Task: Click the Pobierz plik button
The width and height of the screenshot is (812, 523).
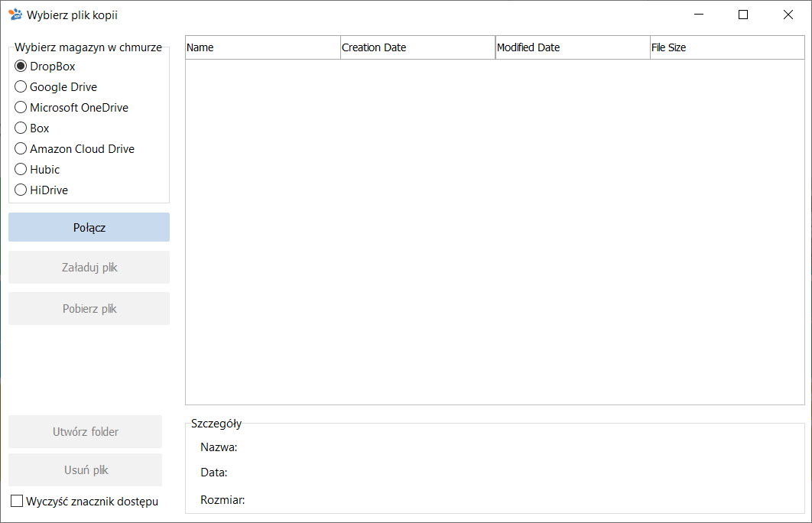Action: coord(89,309)
